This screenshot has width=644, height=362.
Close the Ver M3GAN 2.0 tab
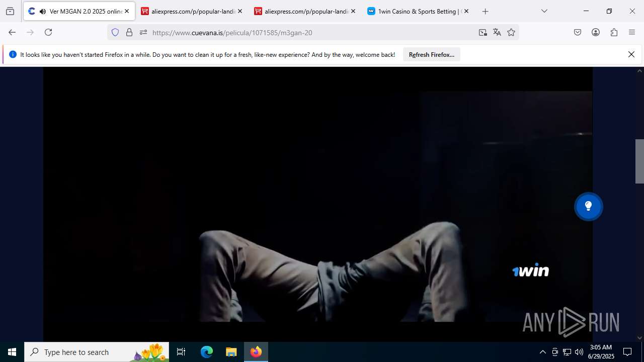tap(127, 11)
